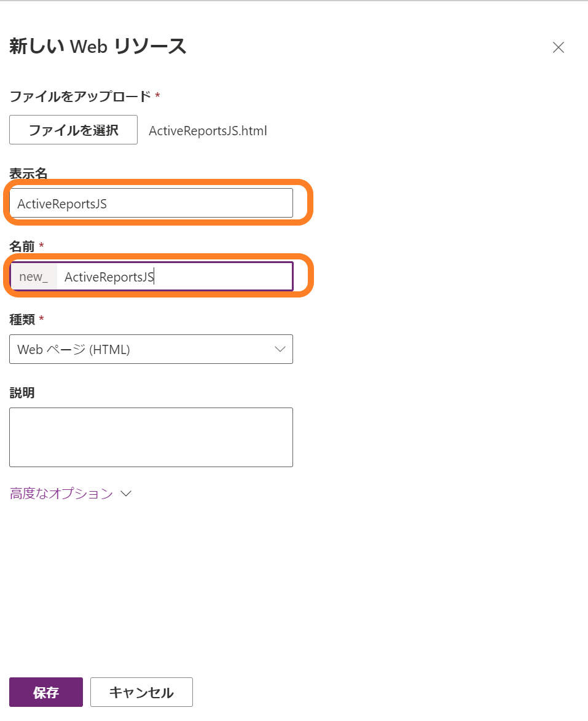The image size is (588, 721).
Task: Click the 種類 field label
Action: (x=22, y=319)
